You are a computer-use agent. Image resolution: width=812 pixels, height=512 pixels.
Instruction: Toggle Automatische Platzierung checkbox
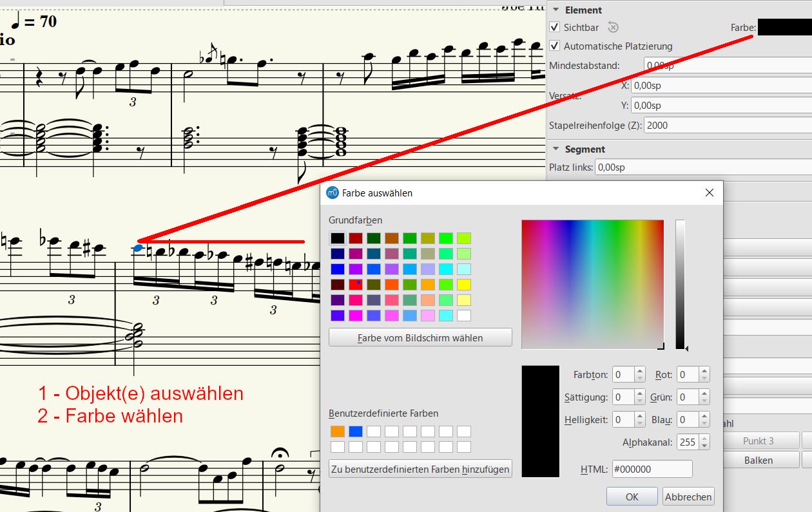pos(554,46)
